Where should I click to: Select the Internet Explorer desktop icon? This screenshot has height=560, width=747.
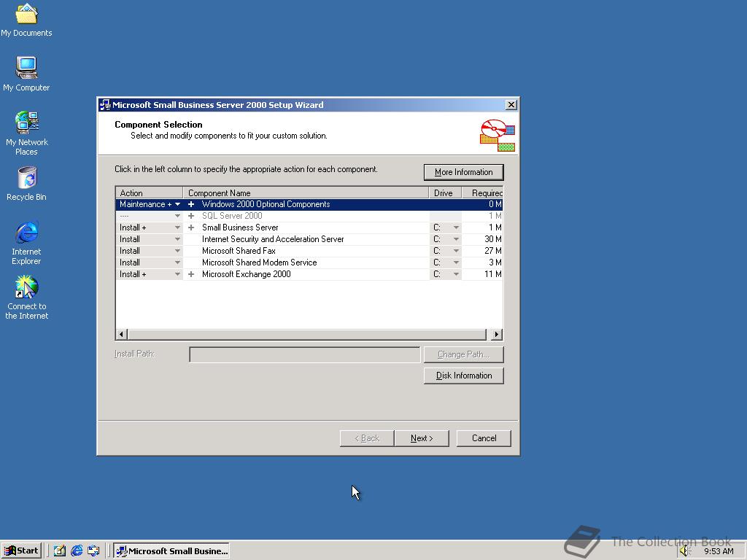[26, 243]
